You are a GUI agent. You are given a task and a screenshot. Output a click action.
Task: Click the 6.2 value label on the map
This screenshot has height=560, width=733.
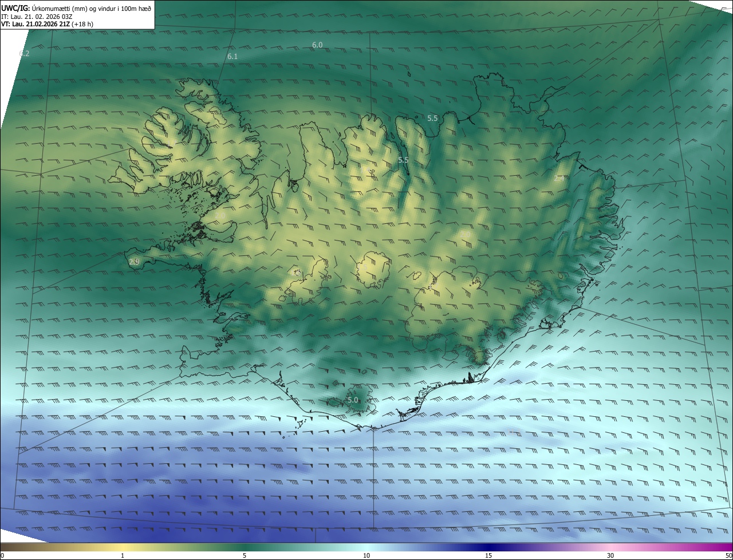[24, 53]
